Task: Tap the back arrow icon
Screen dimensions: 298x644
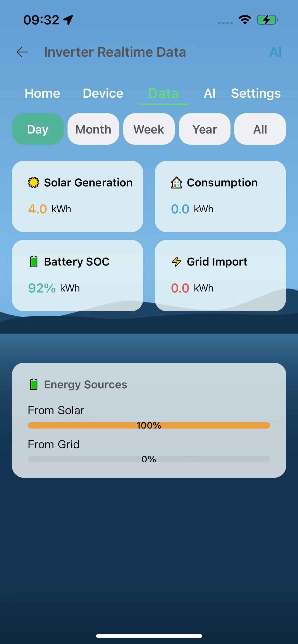Action: point(22,52)
